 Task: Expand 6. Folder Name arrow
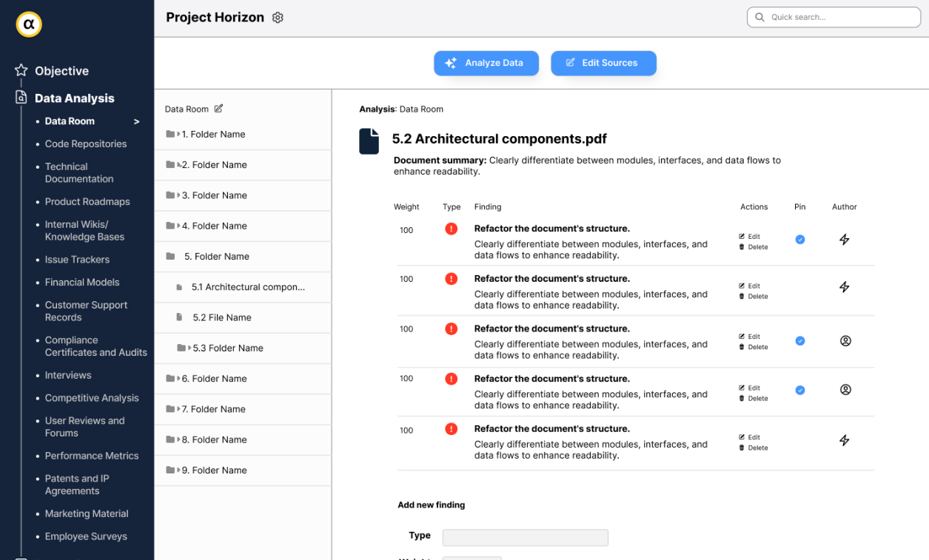178,378
